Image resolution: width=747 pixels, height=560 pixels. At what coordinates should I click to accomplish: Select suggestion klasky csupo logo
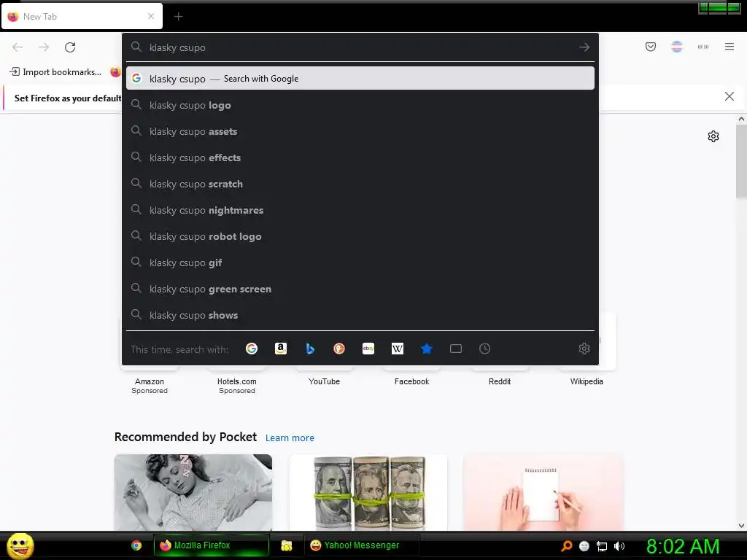360,105
